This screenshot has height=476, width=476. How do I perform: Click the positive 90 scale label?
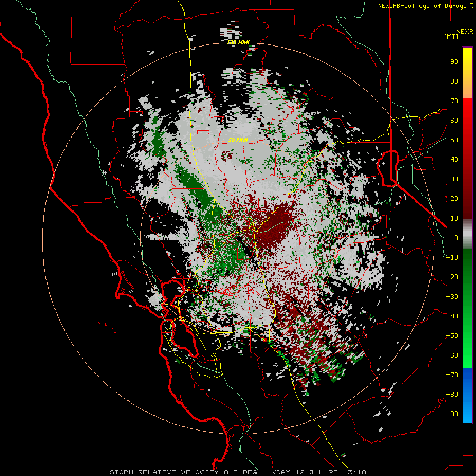tap(454, 62)
